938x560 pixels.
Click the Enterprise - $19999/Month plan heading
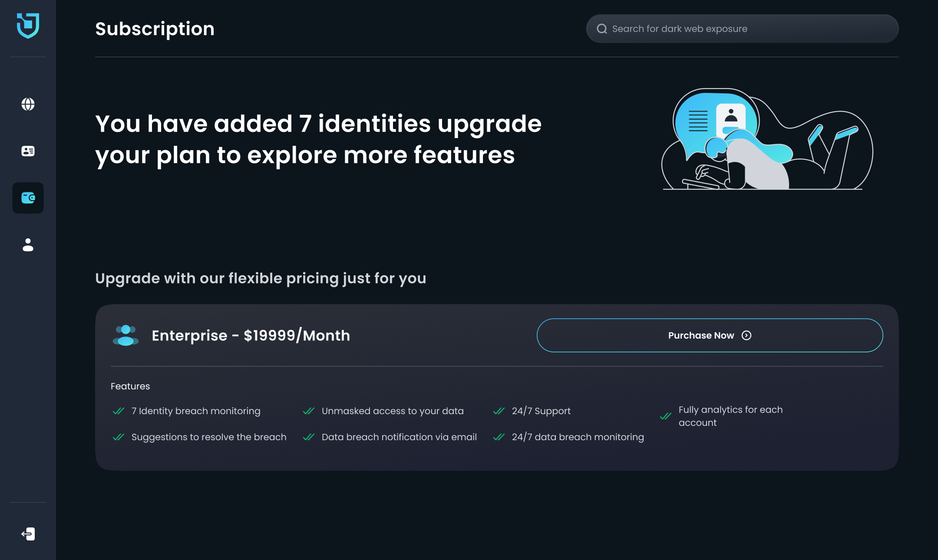point(251,336)
